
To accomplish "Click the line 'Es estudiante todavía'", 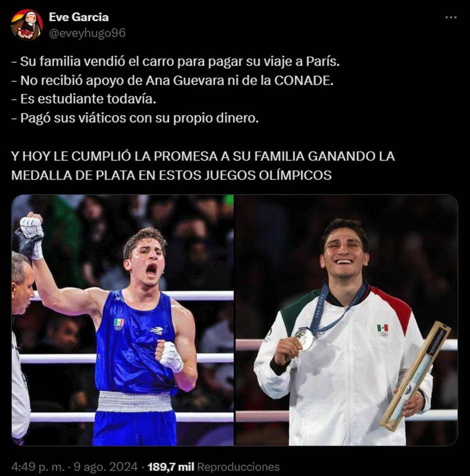I will [84, 99].
